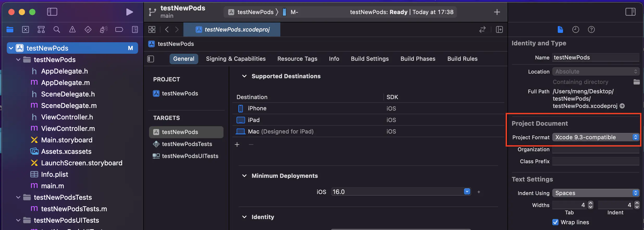The width and height of the screenshot is (644, 230).
Task: Open the Test navigator diamond icon
Action: (x=88, y=29)
